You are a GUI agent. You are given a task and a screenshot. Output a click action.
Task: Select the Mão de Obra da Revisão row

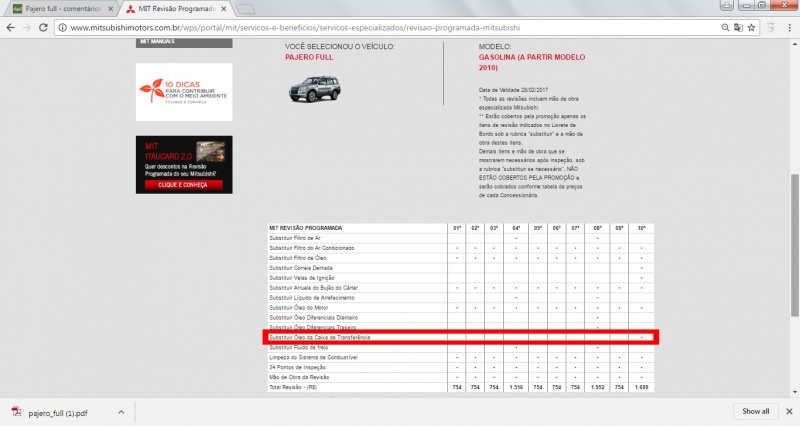point(461,377)
